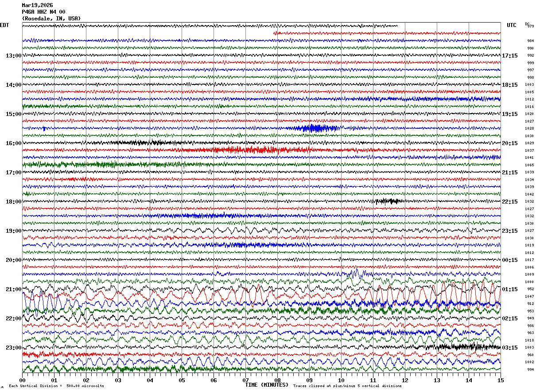Click the 'UTC' timezone label
The image size is (536, 392).
tap(512, 25)
